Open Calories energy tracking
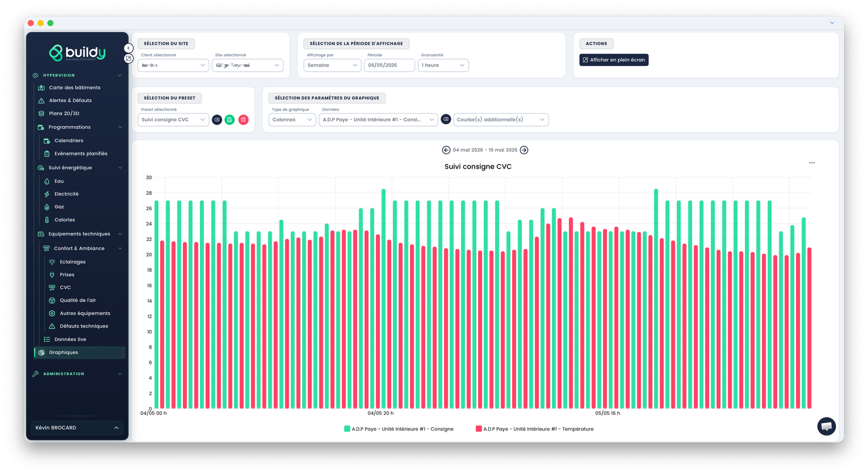 [65, 220]
